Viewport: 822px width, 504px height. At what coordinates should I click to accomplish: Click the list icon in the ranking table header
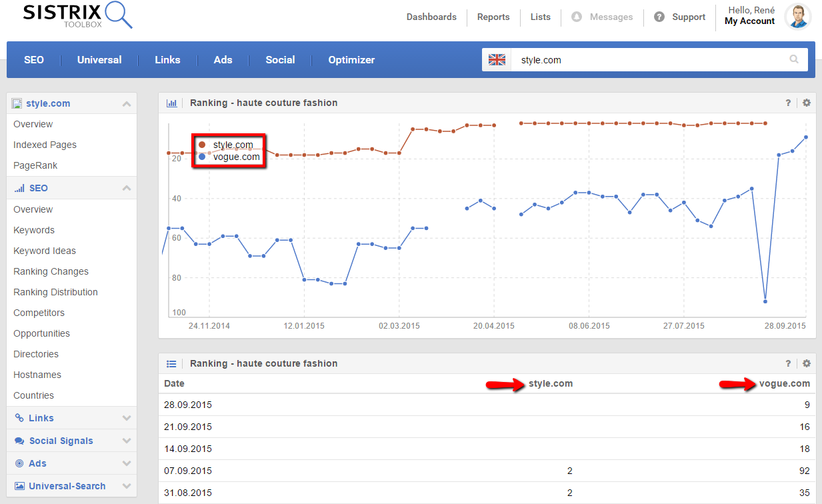[x=172, y=363]
